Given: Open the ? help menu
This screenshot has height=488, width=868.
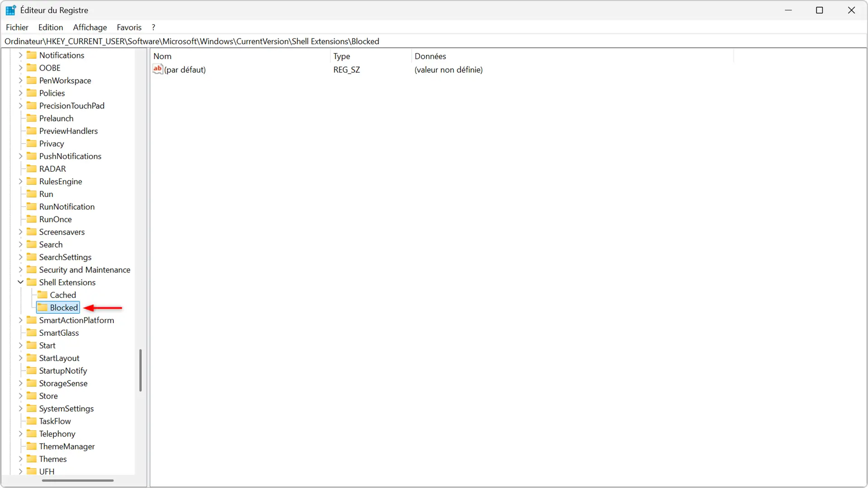Looking at the screenshot, I should pos(153,28).
